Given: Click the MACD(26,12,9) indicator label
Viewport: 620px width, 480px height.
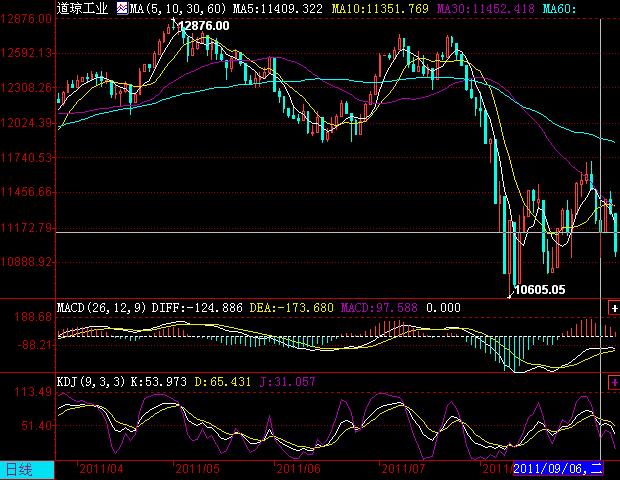Looking at the screenshot, I should pos(101,308).
